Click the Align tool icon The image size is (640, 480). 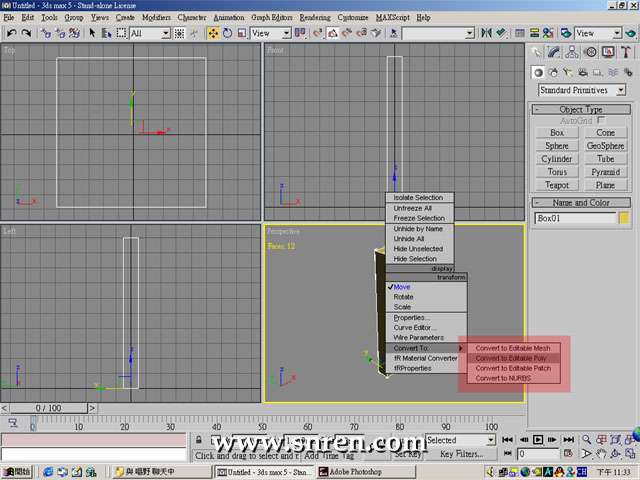point(501,33)
